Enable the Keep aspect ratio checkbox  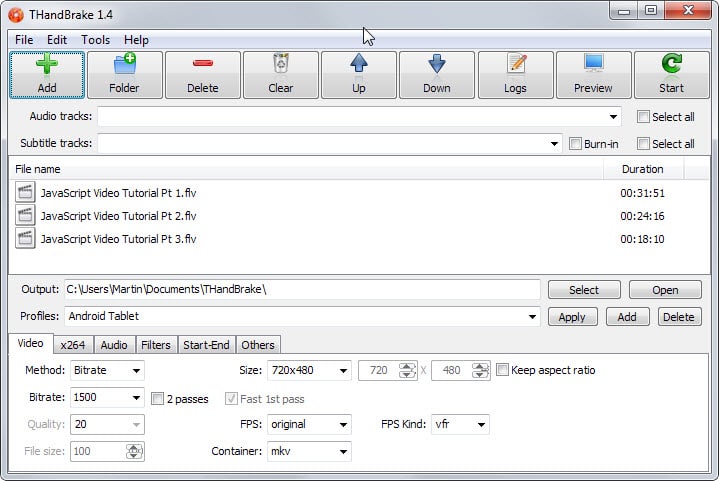point(502,370)
